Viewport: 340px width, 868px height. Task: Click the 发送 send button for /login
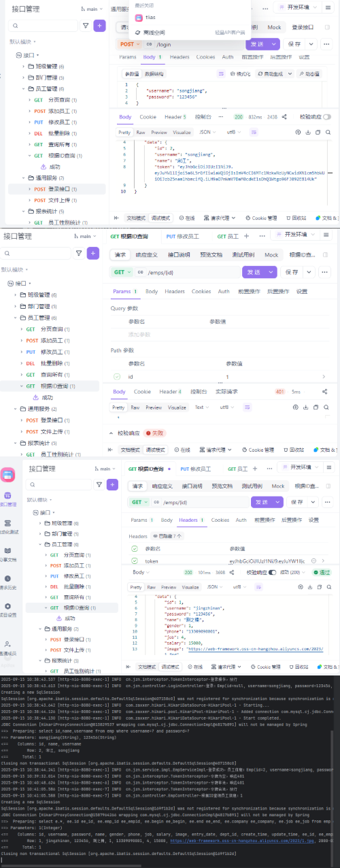258,44
